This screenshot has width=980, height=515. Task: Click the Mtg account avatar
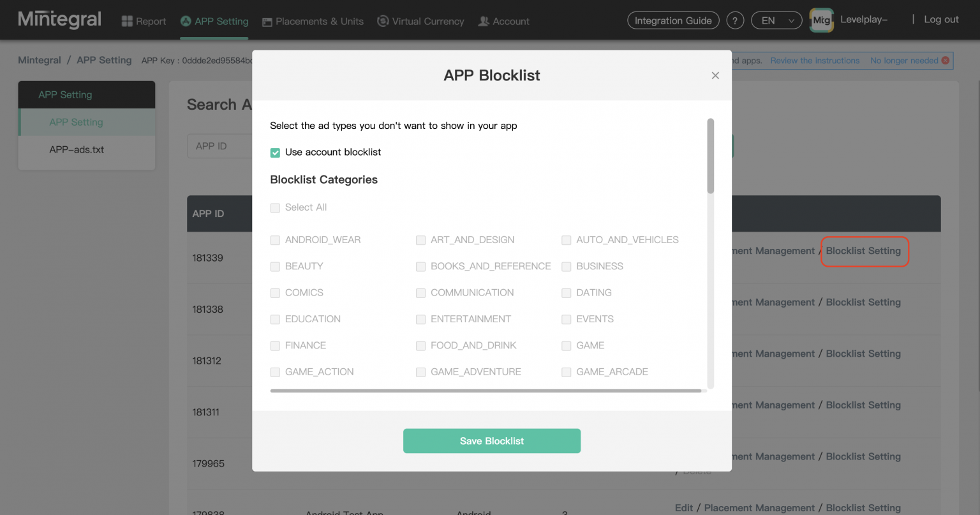coord(821,20)
